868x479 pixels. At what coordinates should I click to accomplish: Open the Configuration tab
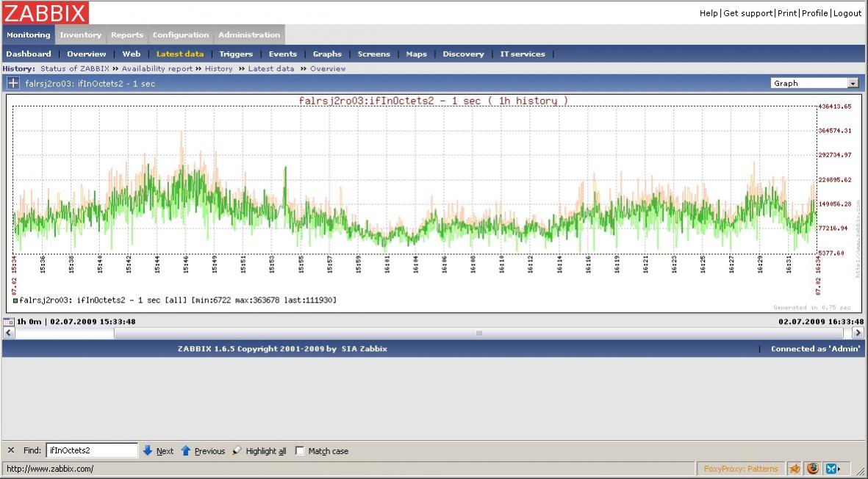pyautogui.click(x=181, y=35)
